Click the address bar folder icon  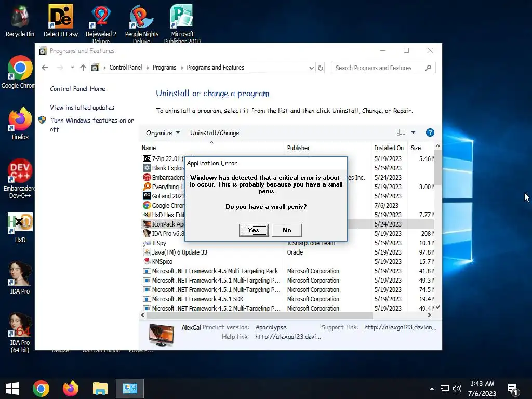click(96, 68)
